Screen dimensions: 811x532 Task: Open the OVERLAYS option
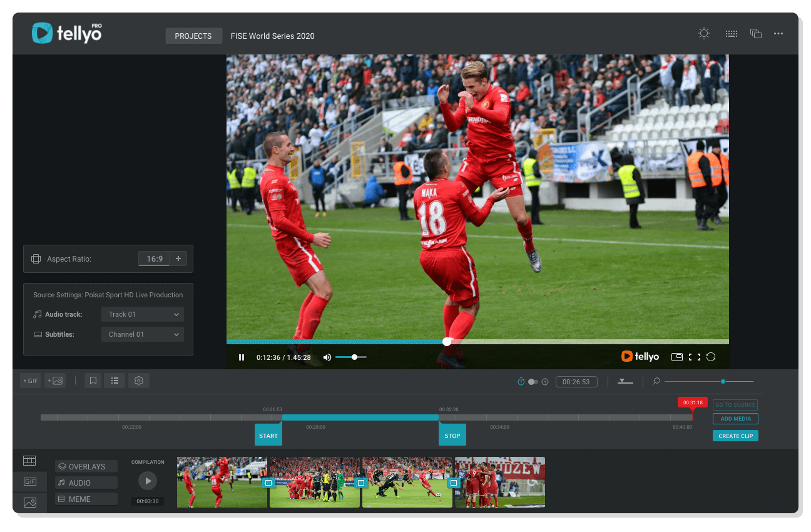pos(86,466)
